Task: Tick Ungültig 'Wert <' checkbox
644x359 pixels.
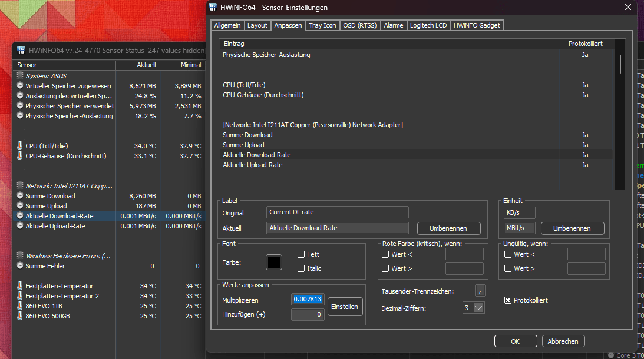Action: coord(508,254)
